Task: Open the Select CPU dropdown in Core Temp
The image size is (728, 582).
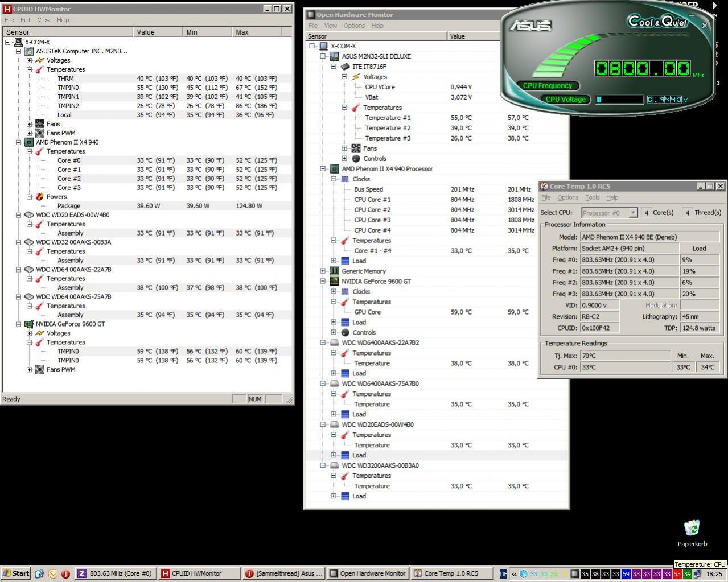Action: 632,213
